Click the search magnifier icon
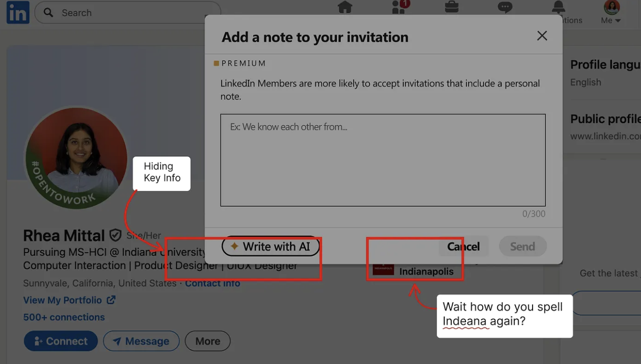 pyautogui.click(x=48, y=12)
